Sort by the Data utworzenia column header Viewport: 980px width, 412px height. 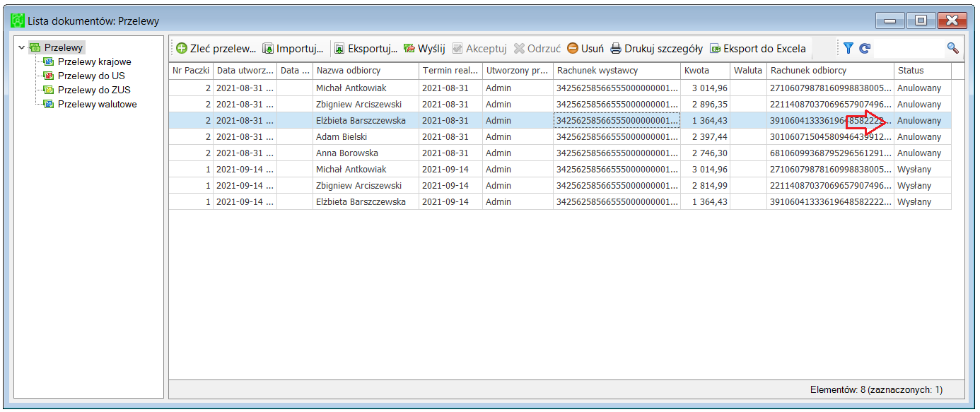click(245, 71)
